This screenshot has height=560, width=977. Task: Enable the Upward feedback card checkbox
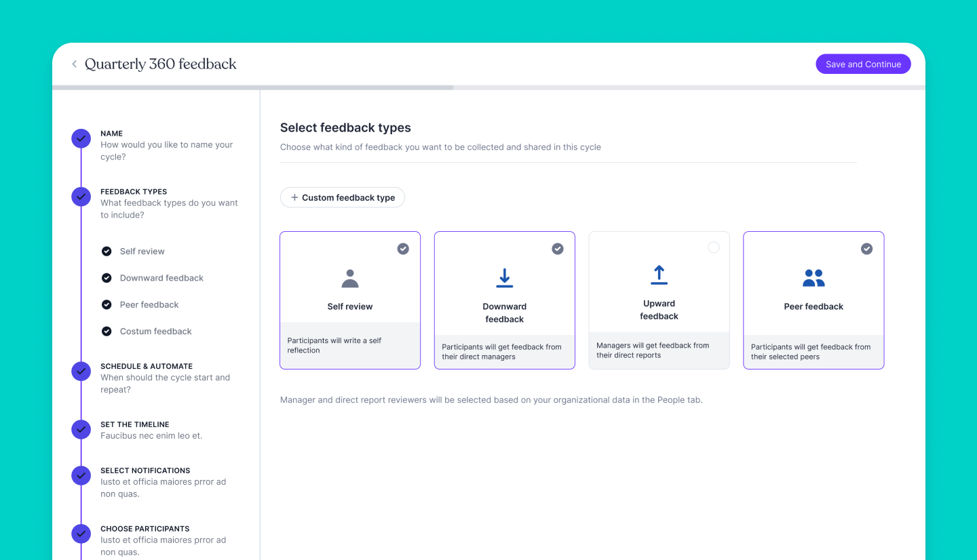(x=713, y=247)
